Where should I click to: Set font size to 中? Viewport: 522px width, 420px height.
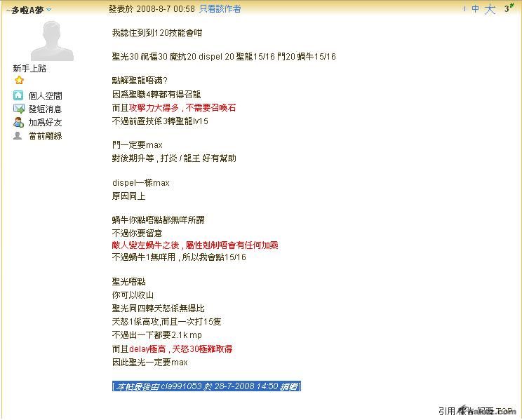pyautogui.click(x=476, y=9)
